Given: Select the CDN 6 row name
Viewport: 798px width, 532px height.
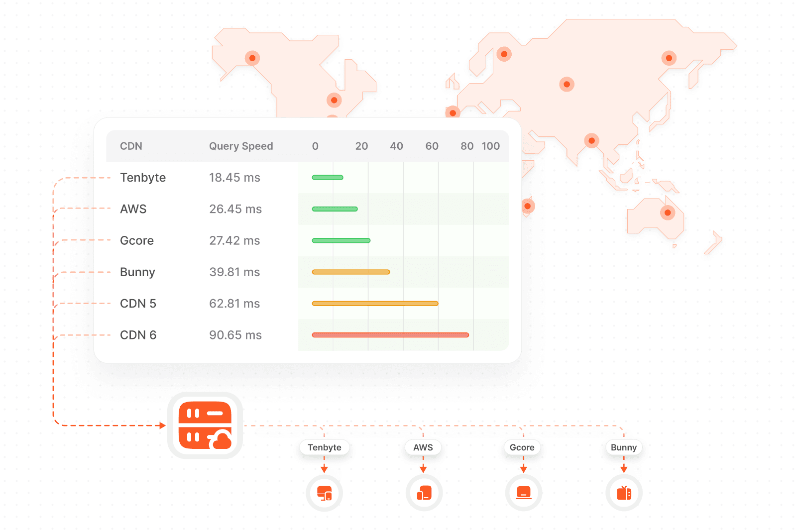Looking at the screenshot, I should 138,335.
